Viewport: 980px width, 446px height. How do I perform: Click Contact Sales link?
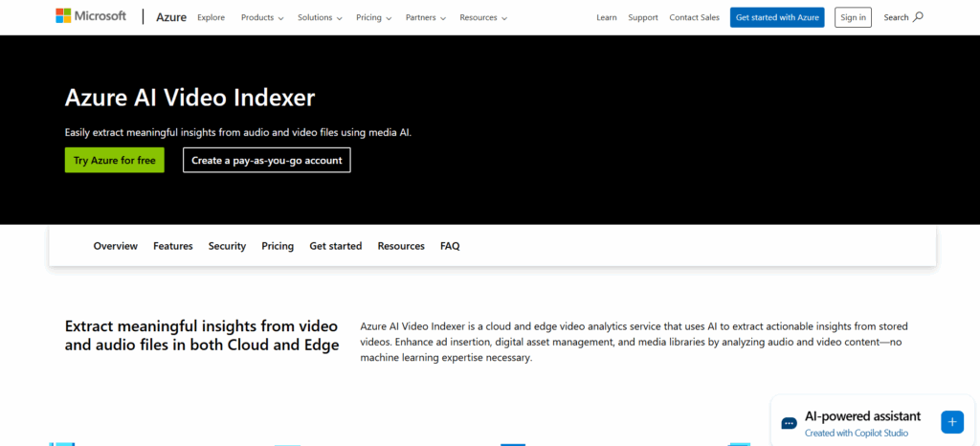[695, 17]
